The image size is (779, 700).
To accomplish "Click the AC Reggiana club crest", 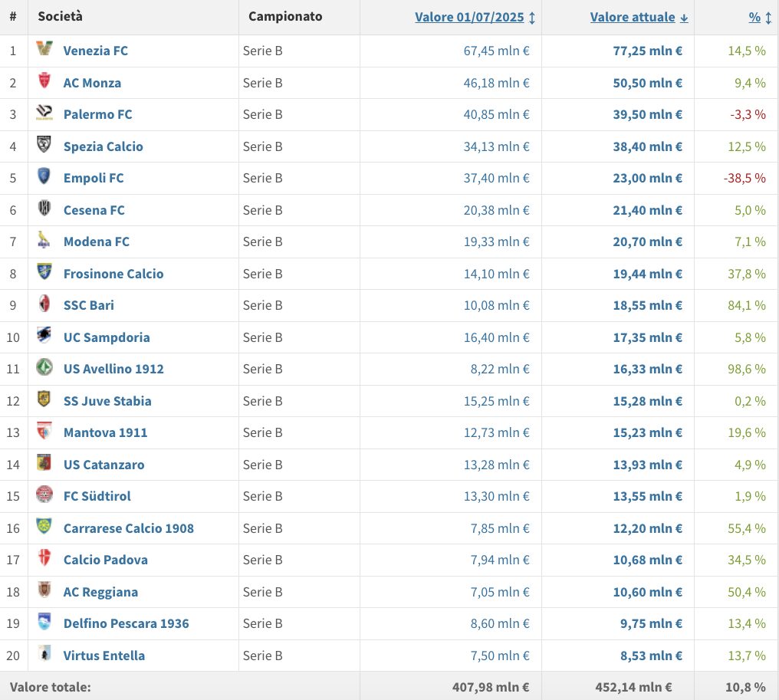I will tap(44, 590).
